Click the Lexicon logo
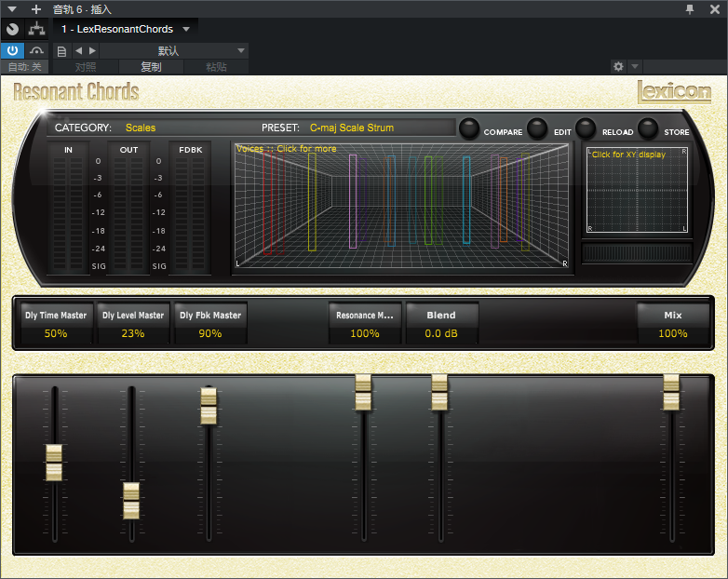 (674, 91)
